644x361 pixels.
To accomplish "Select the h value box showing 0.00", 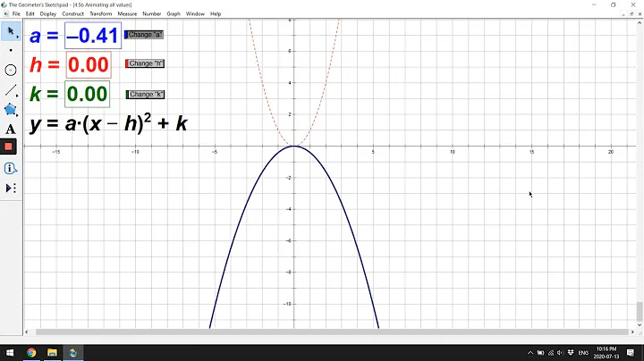I will (x=89, y=65).
